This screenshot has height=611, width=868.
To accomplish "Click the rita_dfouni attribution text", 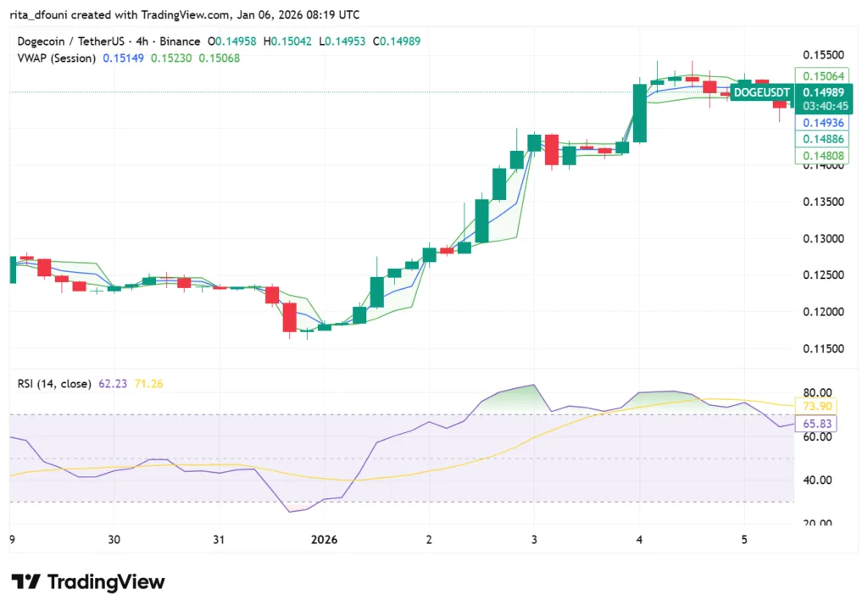I will click(51, 14).
